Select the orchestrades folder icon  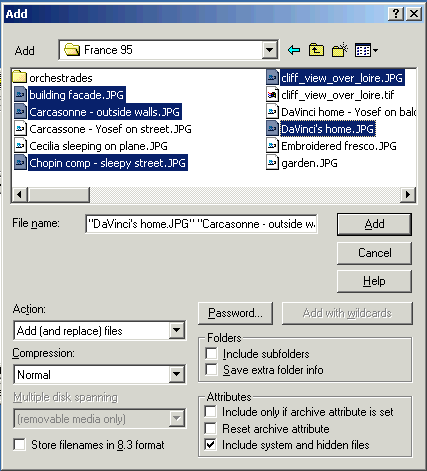(x=19, y=77)
